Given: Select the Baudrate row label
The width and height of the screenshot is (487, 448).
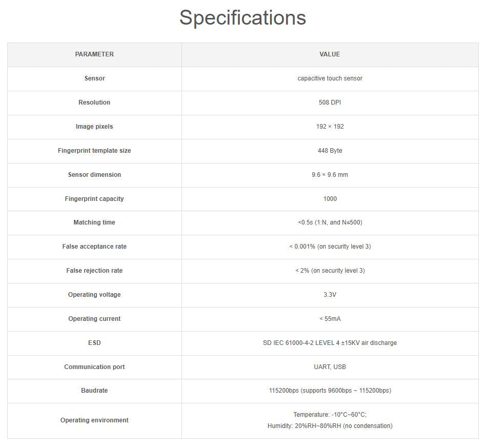Looking at the screenshot, I should pyautogui.click(x=94, y=391).
